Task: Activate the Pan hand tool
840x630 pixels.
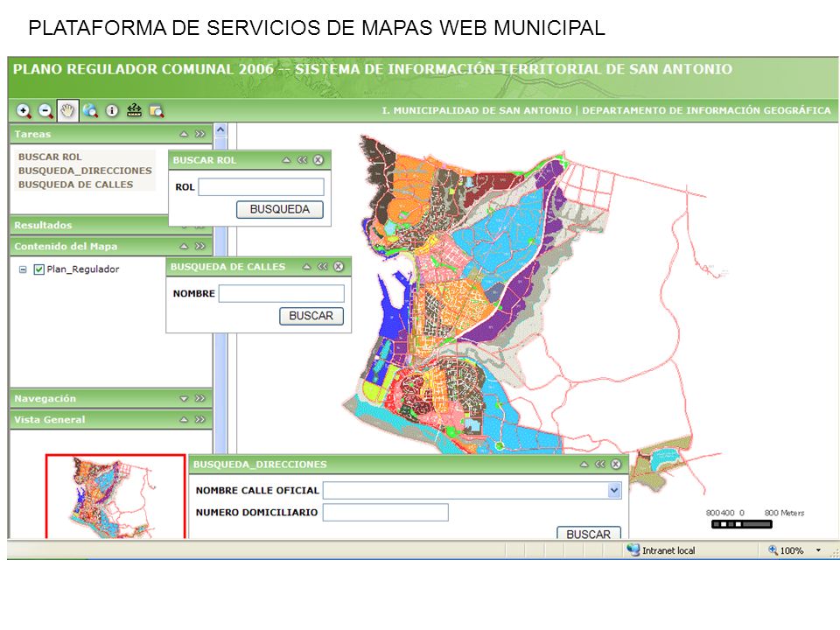Action: pos(67,111)
